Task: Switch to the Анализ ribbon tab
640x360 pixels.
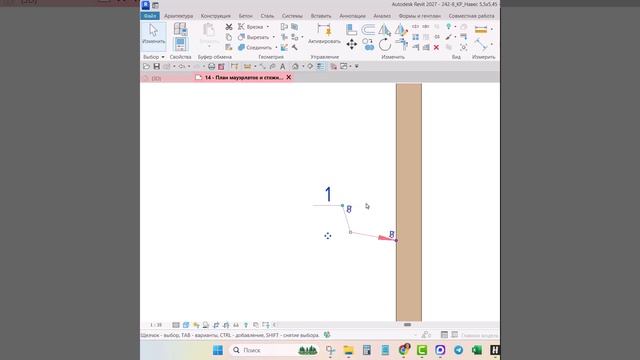Action: tap(382, 16)
